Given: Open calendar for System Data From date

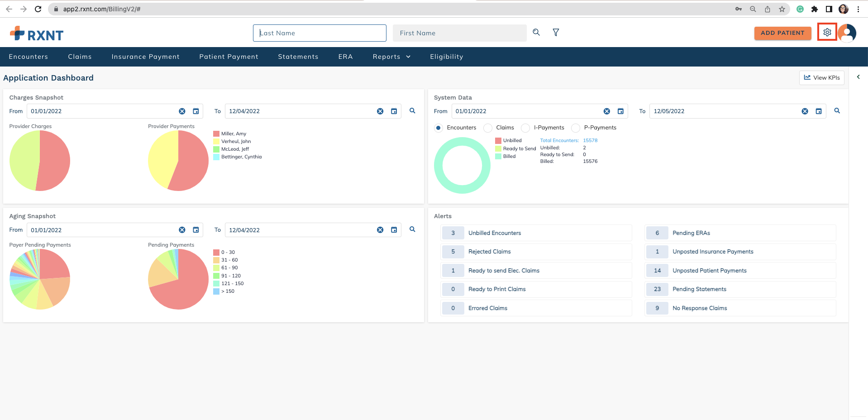Looking at the screenshot, I should coord(620,111).
